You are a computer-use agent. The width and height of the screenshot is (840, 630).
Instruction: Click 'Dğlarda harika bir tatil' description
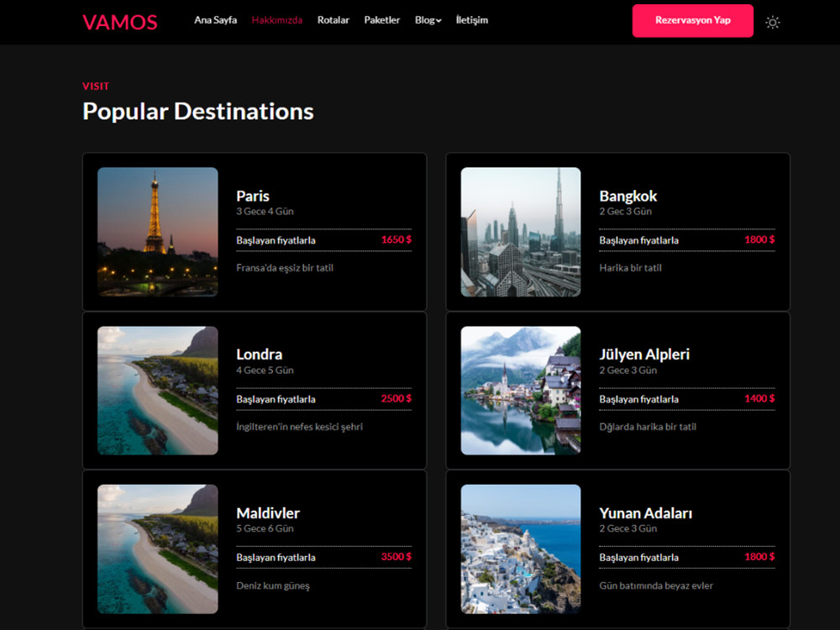(x=648, y=427)
